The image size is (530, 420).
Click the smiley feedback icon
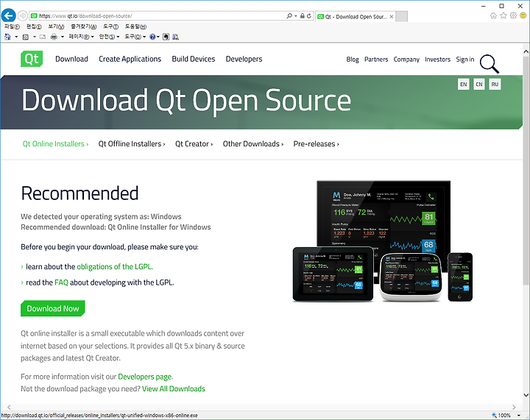coord(523,15)
